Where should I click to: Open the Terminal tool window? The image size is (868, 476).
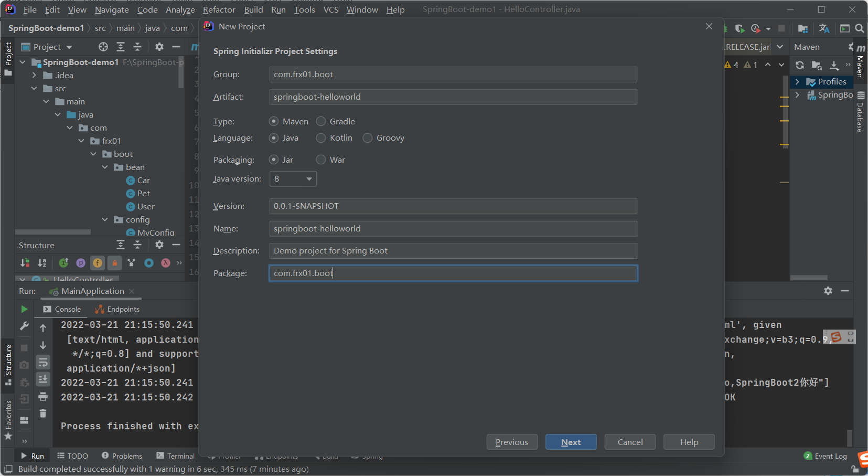[x=175, y=456]
